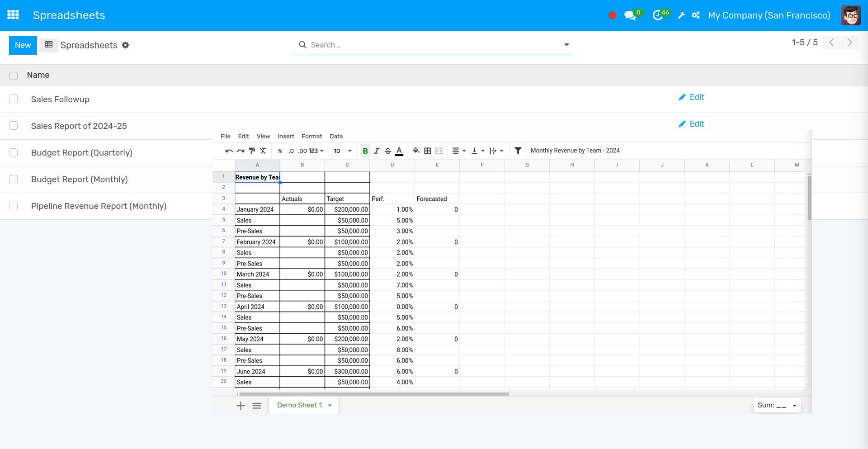Image resolution: width=868 pixels, height=449 pixels.
Task: Toggle the select-all checkbox in the Name header
Action: [14, 76]
